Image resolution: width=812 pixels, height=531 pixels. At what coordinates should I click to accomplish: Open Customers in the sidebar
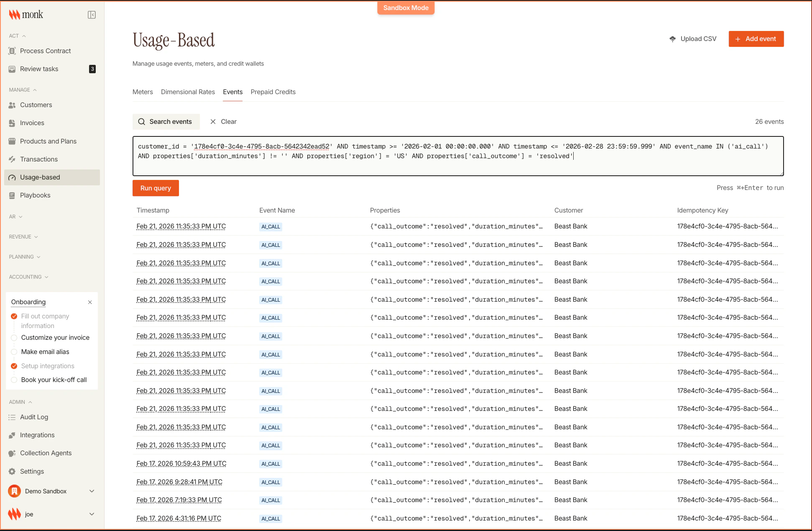(52, 105)
